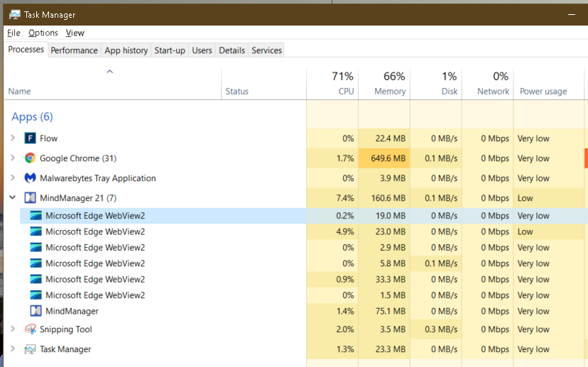Image resolution: width=588 pixels, height=367 pixels.
Task: Click the Task Manager title bar icon
Action: tap(15, 15)
